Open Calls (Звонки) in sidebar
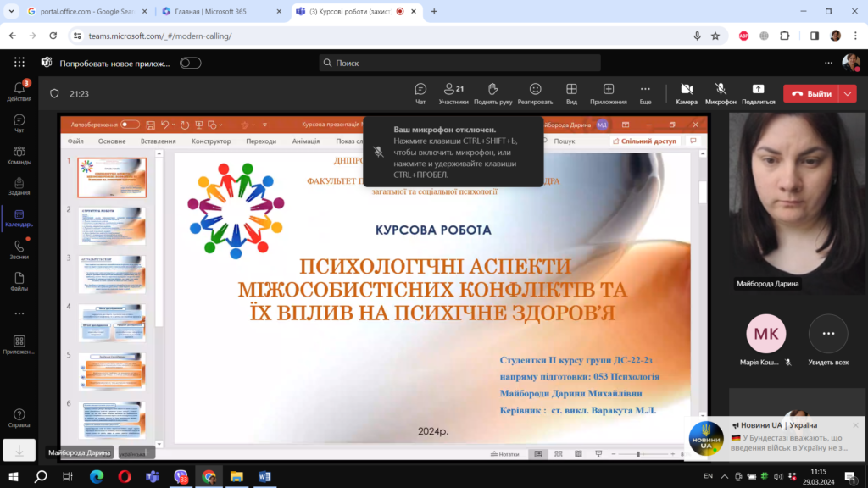 [x=19, y=250]
